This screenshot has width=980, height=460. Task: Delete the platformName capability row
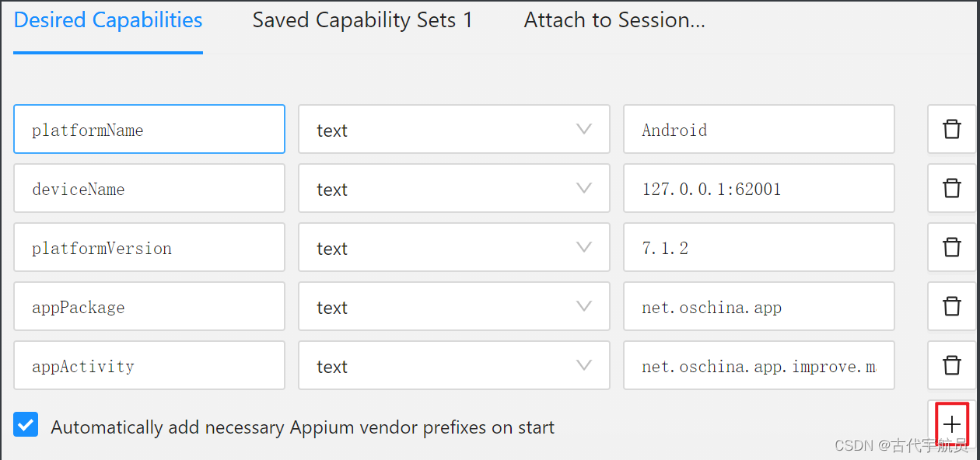pos(951,129)
